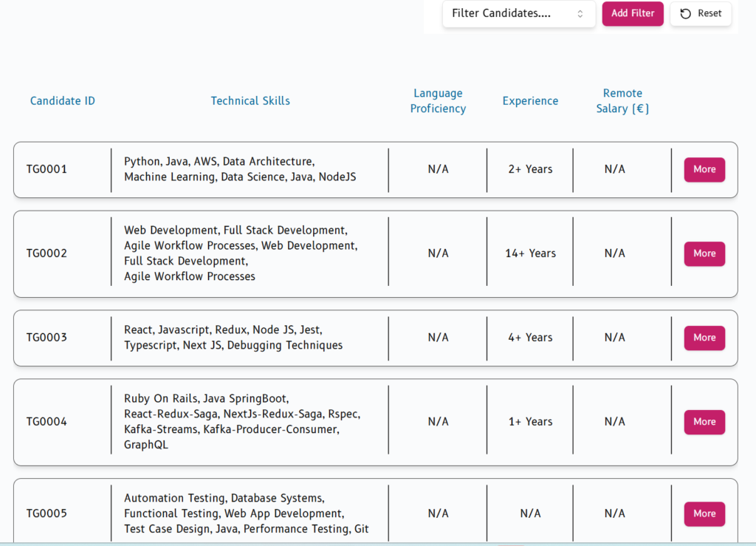Click the Reset button
756x546 pixels.
point(701,13)
